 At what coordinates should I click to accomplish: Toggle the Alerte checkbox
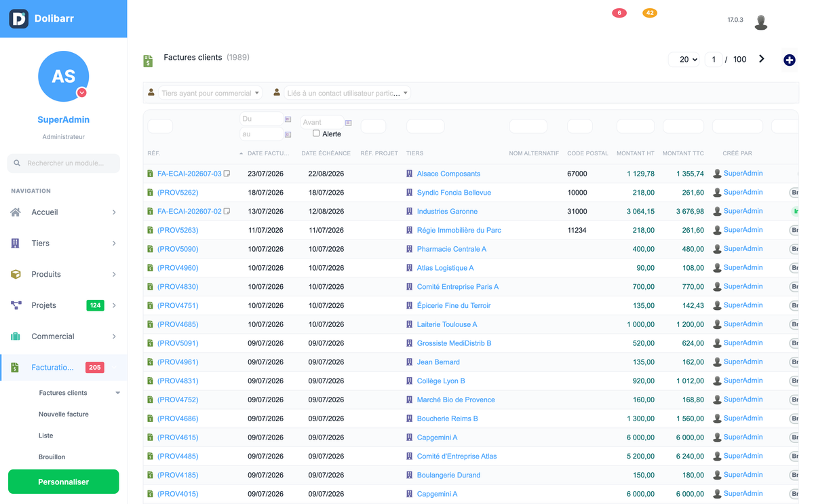(316, 134)
